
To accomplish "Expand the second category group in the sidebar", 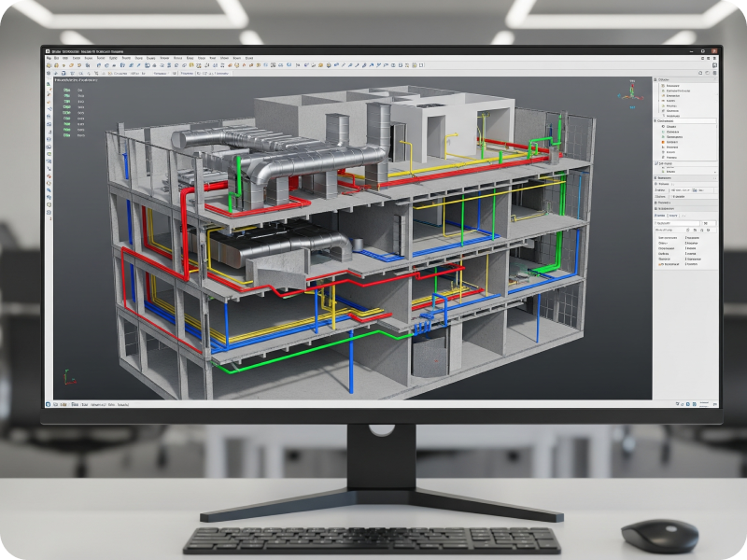I will 654,119.
